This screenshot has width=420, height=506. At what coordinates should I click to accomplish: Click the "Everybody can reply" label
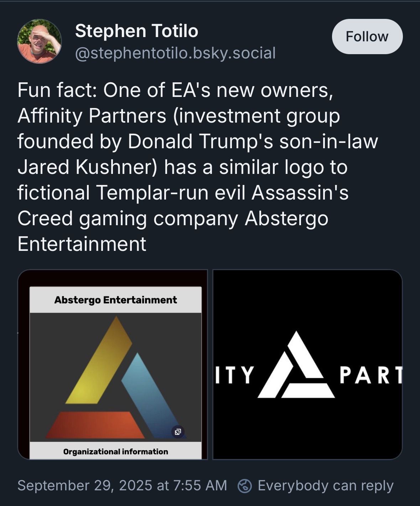click(325, 486)
